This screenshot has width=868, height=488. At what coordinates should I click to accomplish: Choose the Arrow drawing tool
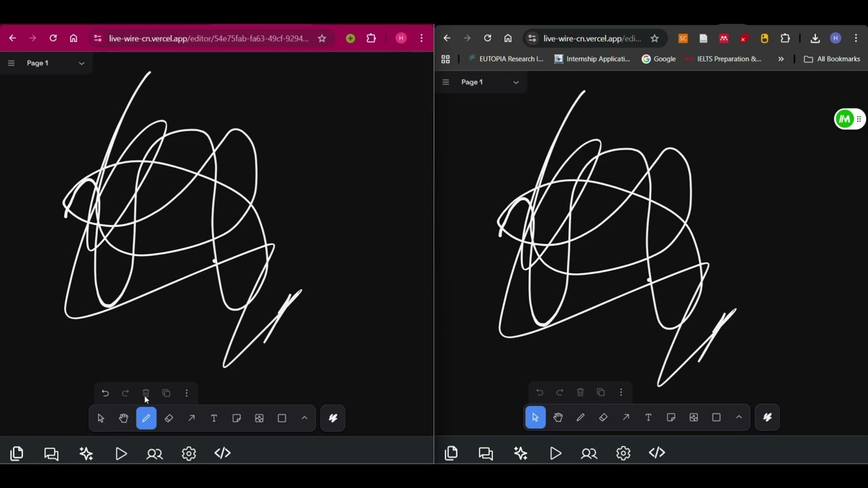(x=192, y=418)
